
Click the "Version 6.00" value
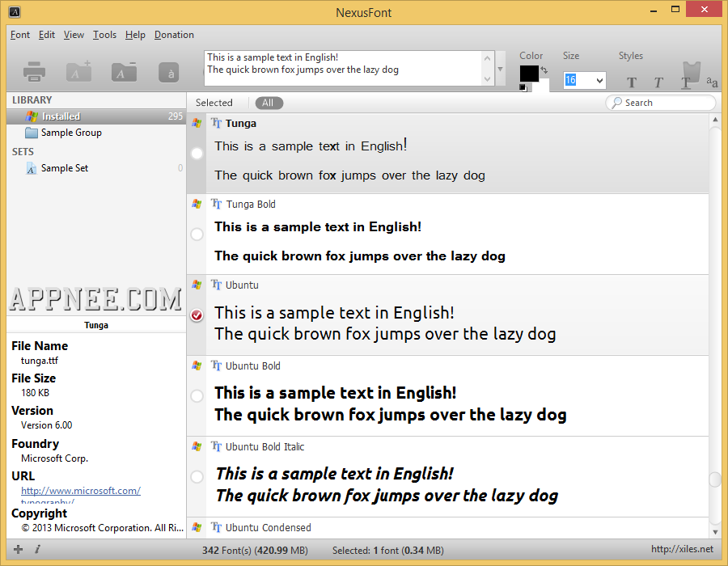click(46, 425)
